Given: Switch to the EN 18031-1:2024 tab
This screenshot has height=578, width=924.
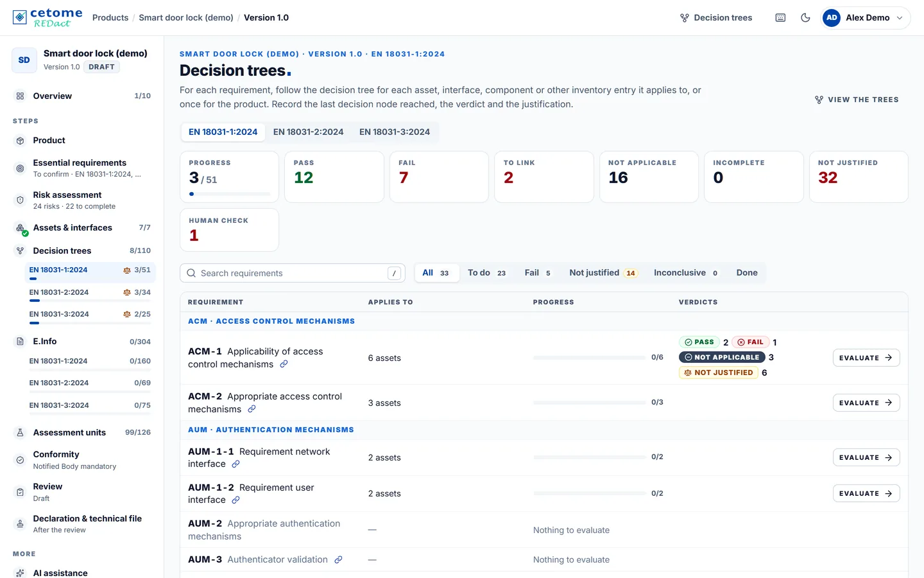Looking at the screenshot, I should pos(223,132).
